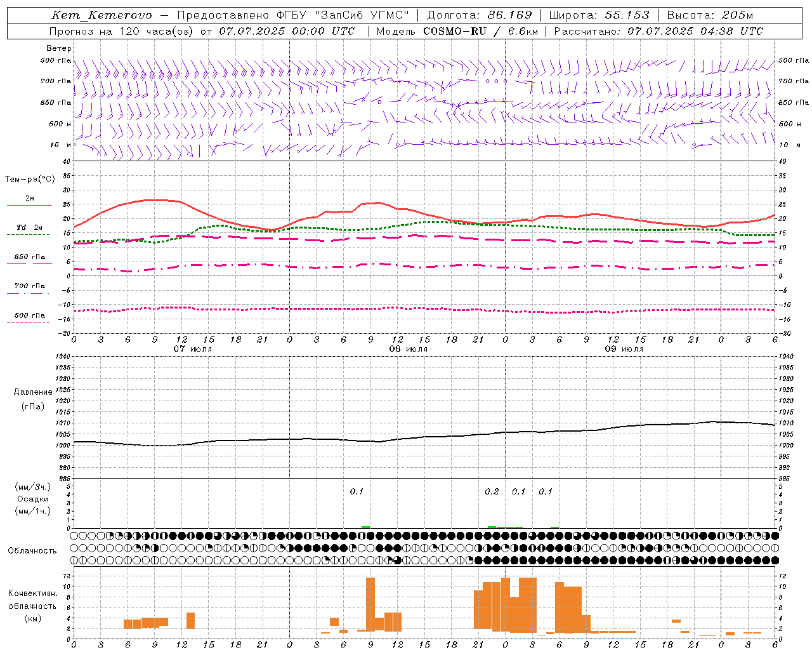Select the "Давление" pressure panel label
Image resolution: width=812 pixels, height=650 pixels.
(33, 392)
